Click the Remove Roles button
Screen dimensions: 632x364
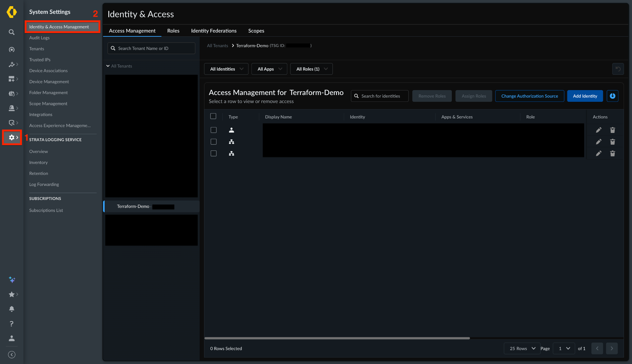tap(432, 96)
